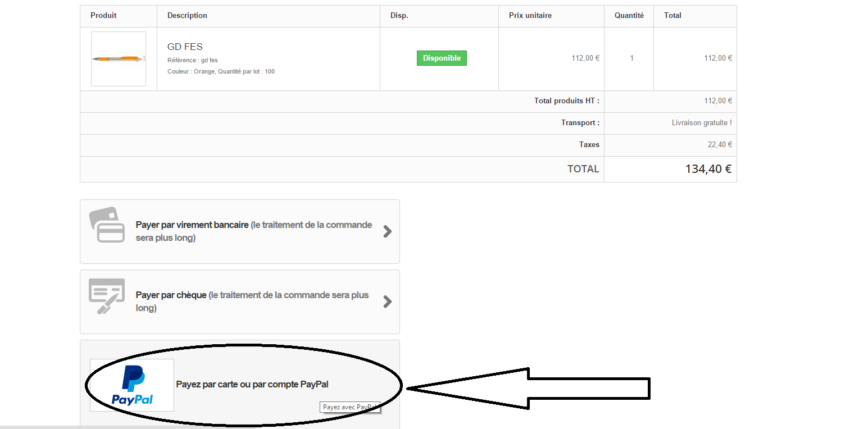Screen dimensions: 868x429
Task: Click the Prix unitaire column header
Action: [530, 16]
